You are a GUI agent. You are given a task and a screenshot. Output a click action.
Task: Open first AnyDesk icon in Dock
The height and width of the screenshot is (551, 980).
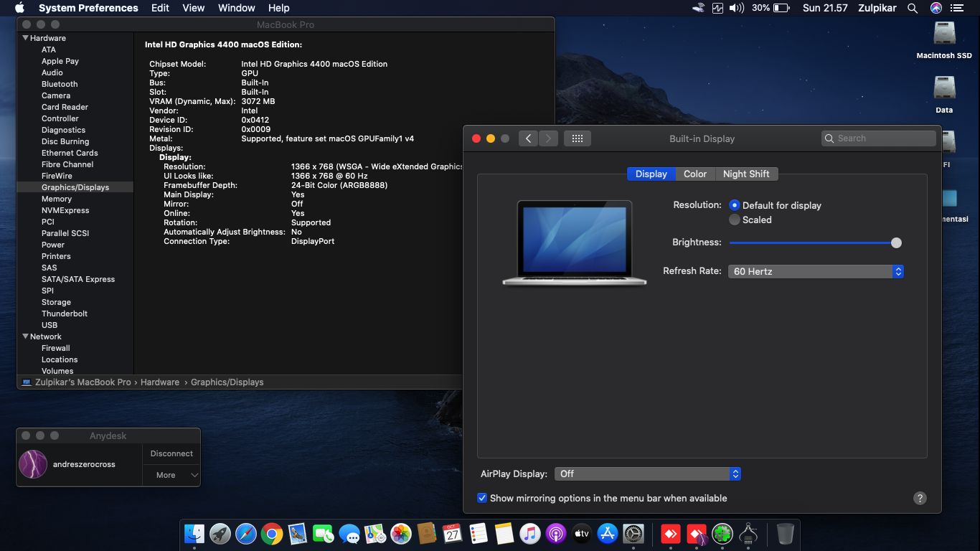point(670,534)
